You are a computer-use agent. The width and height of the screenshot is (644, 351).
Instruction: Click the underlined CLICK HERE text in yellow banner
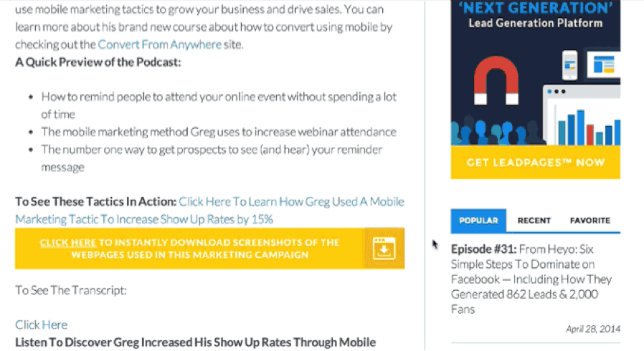pos(67,242)
